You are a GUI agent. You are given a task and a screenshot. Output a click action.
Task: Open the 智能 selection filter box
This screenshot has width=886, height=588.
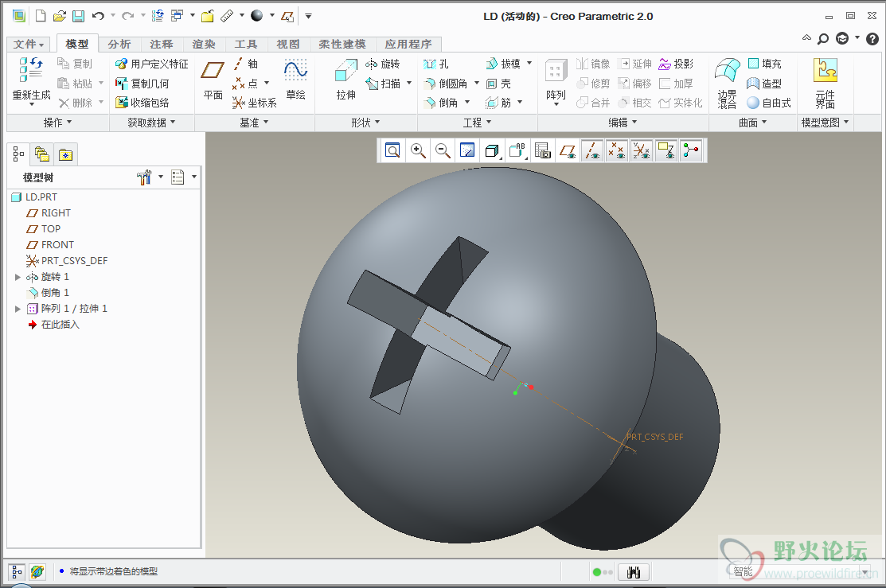(798, 571)
